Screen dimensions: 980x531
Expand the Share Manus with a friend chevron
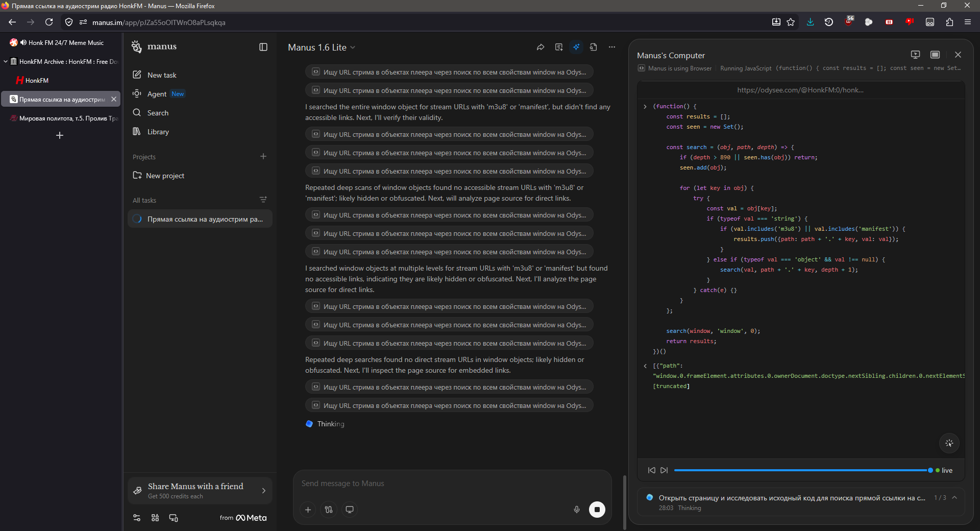tap(264, 491)
